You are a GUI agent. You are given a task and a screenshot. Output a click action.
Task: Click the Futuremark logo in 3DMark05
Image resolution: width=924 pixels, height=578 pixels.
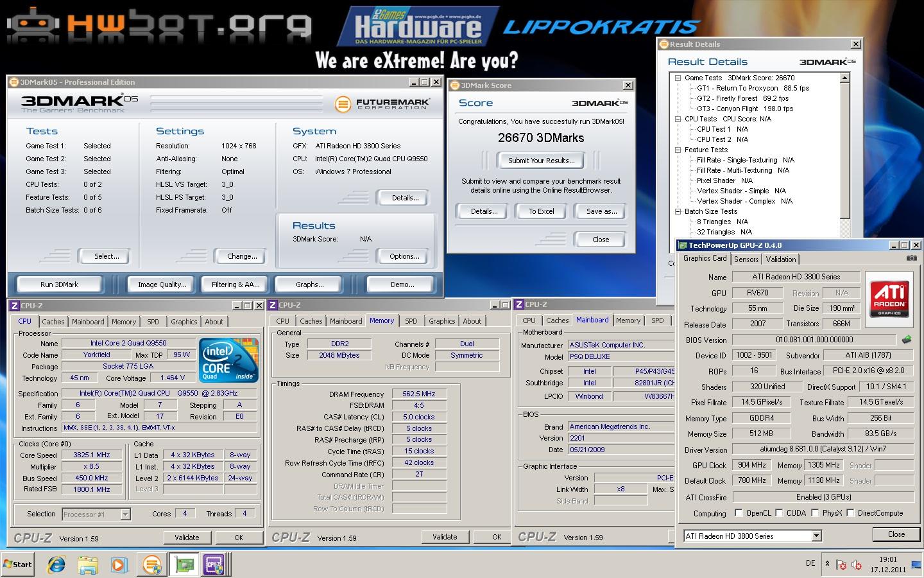click(382, 103)
